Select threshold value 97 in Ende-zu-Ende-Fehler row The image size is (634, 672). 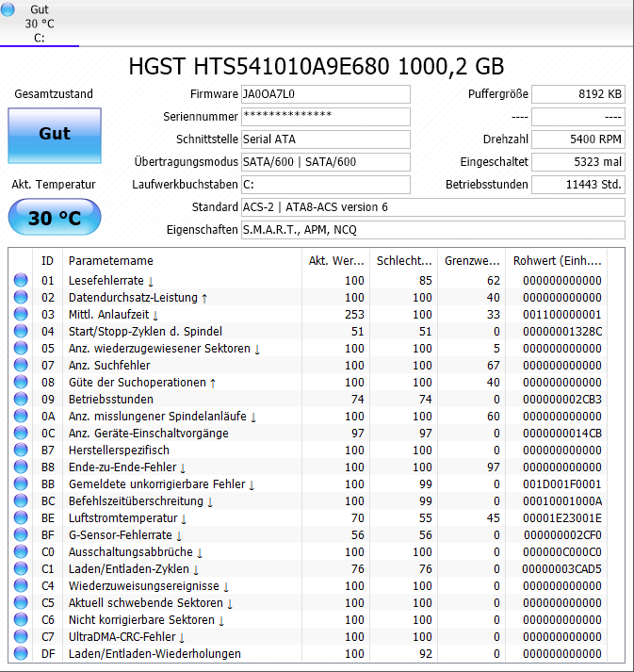494,467
